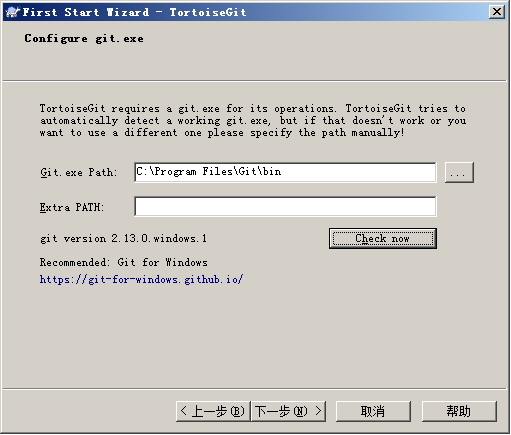Close the First Start Wizard window
The height and width of the screenshot is (435, 511).
pos(496,12)
